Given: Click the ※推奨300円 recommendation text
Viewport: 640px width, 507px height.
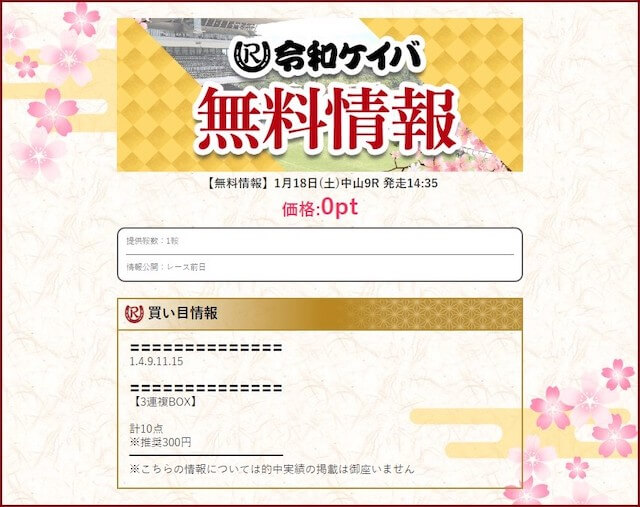Looking at the screenshot, I should [160, 442].
